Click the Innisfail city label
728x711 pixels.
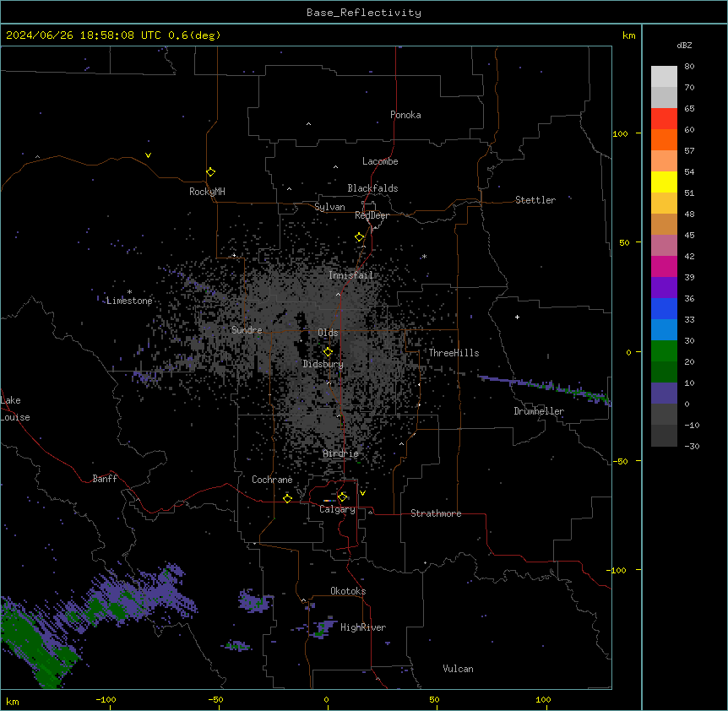click(x=351, y=275)
